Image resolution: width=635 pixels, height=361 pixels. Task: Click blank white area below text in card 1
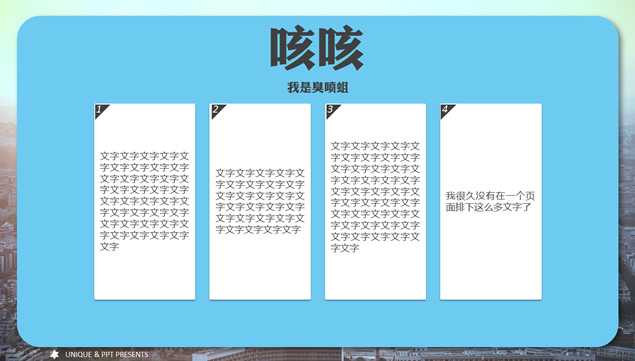pyautogui.click(x=145, y=276)
